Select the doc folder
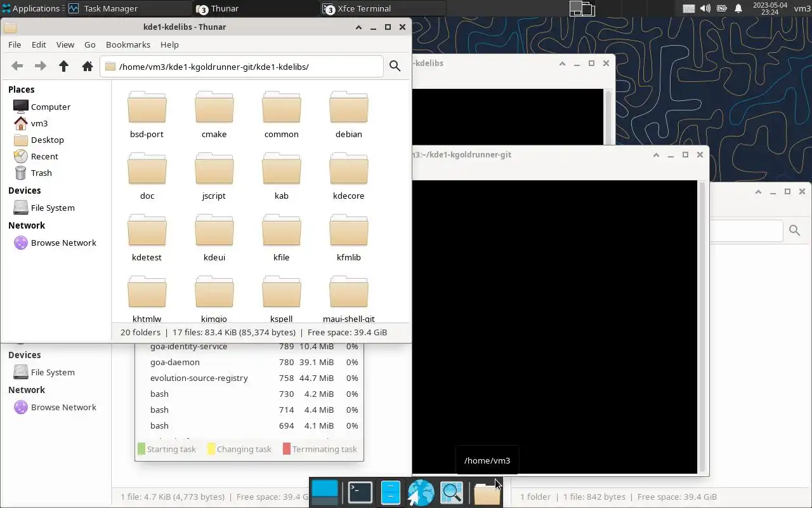812x508 pixels. [x=147, y=176]
